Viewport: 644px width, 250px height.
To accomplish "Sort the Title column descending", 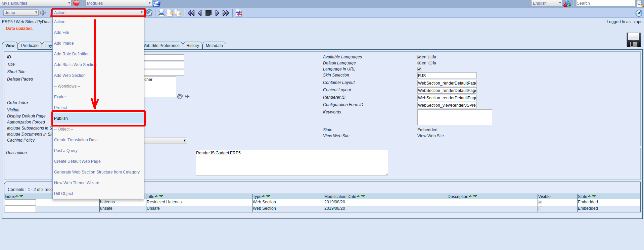I will (161, 196).
